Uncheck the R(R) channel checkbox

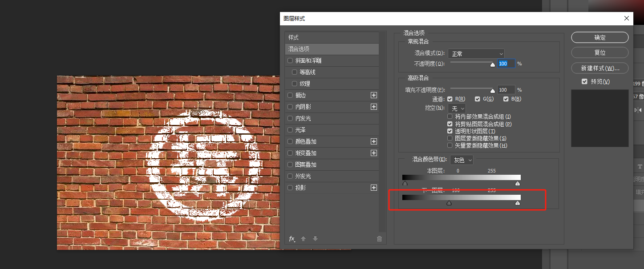coord(450,99)
